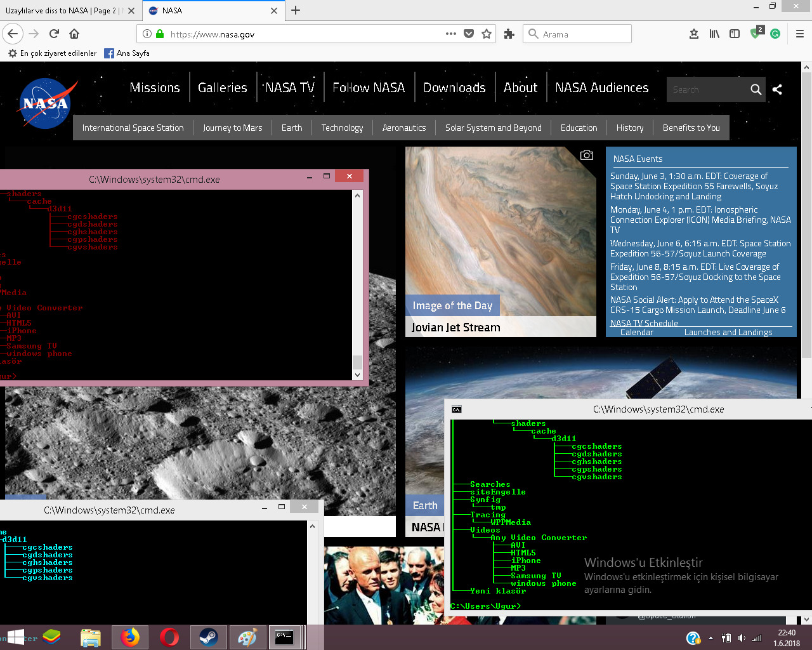Open the Grammarly extension icon

click(775, 34)
